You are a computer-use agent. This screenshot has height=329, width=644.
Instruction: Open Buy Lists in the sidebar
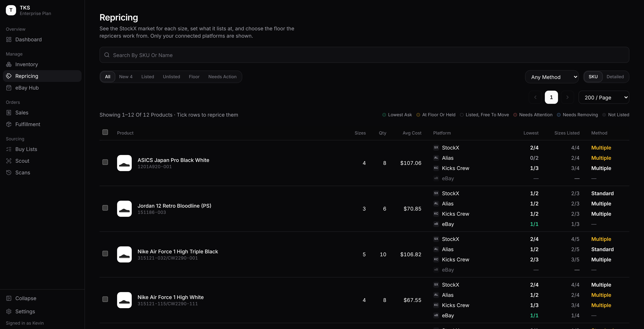(42, 149)
